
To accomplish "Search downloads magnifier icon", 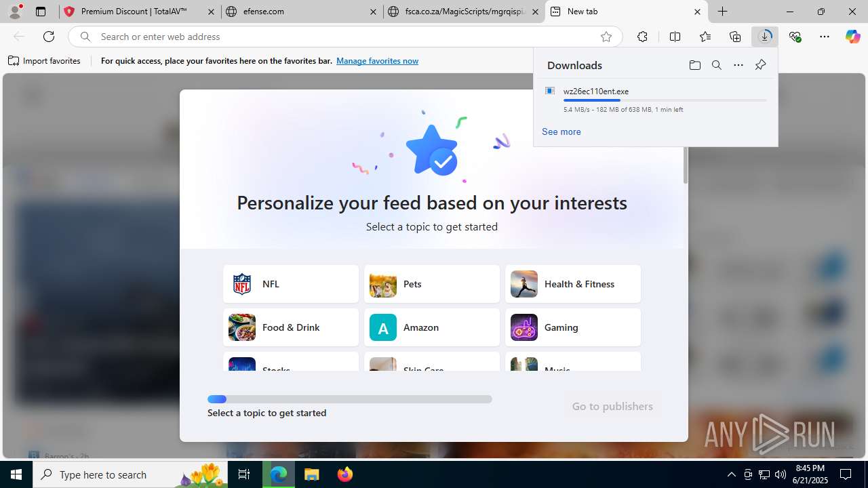I will (716, 65).
